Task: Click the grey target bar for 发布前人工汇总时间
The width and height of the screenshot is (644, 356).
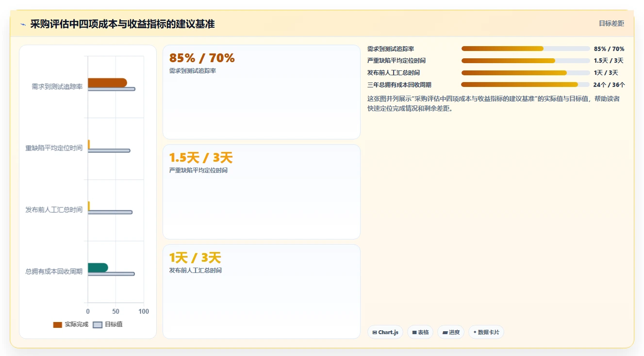Action: 110,212
